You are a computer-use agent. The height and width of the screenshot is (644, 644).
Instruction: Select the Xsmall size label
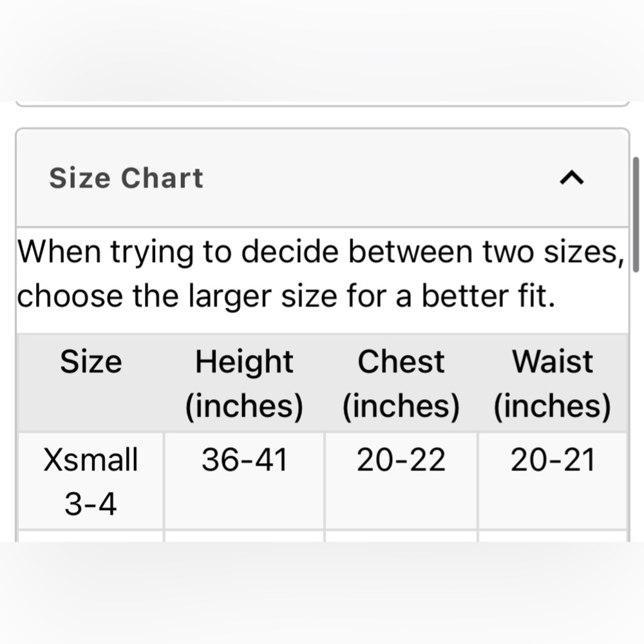tap(91, 460)
